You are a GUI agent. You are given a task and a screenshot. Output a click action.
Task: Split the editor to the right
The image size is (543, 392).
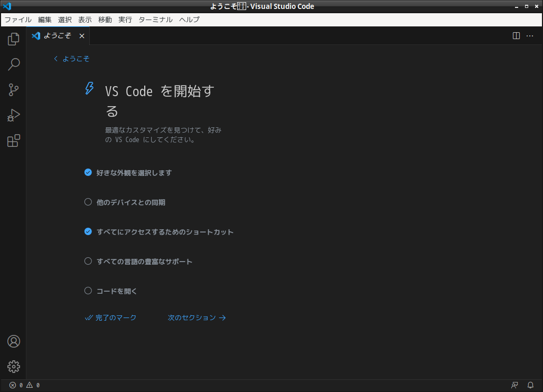[x=516, y=36]
